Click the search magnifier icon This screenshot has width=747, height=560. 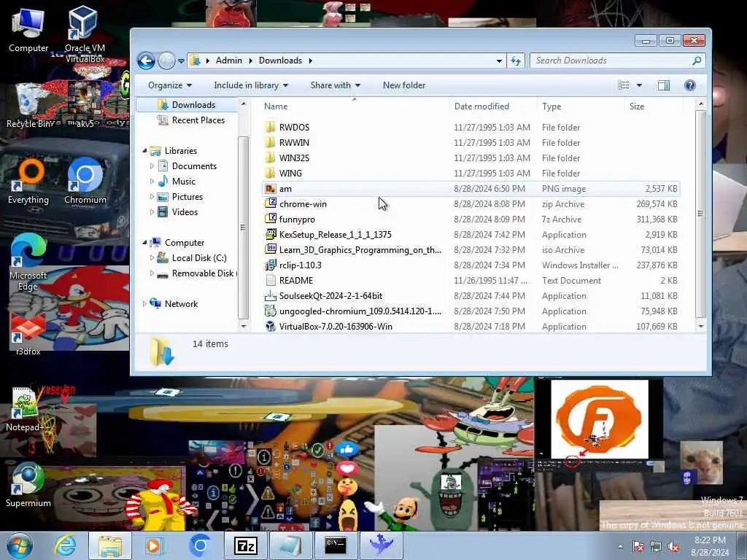click(697, 61)
